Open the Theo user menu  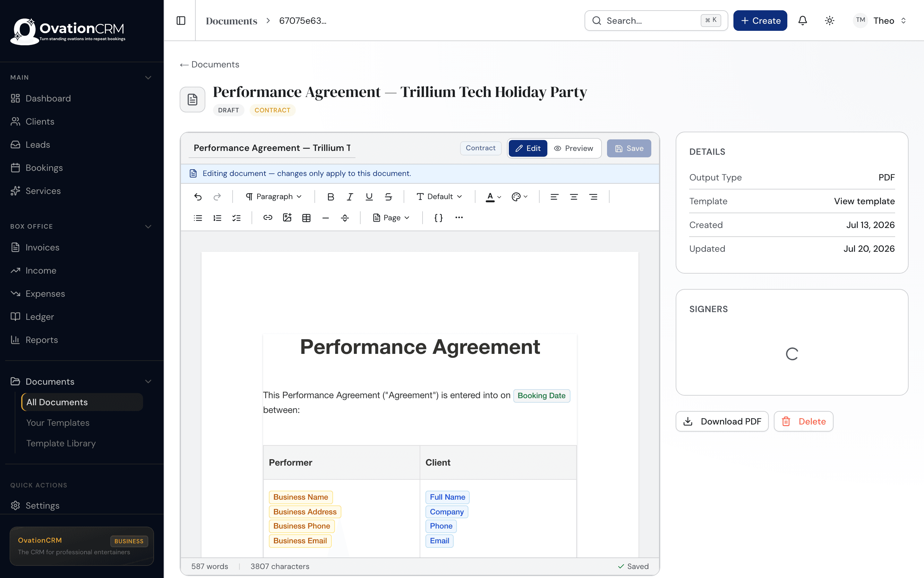click(880, 21)
